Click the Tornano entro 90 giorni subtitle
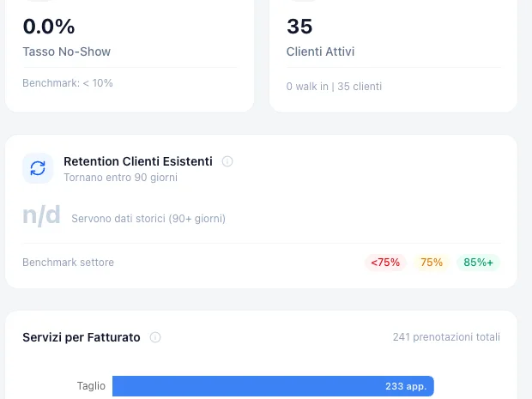 coord(120,178)
